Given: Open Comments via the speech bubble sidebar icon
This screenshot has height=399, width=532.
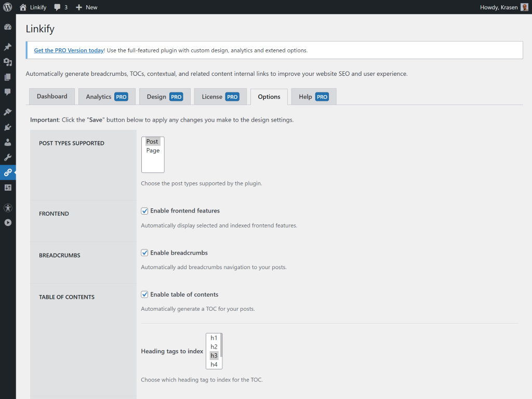Looking at the screenshot, I should point(8,91).
